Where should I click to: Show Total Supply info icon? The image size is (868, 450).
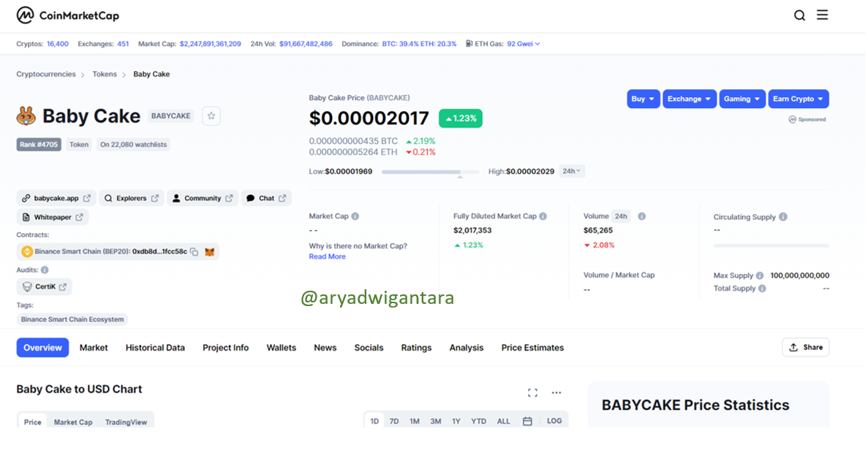(x=762, y=288)
